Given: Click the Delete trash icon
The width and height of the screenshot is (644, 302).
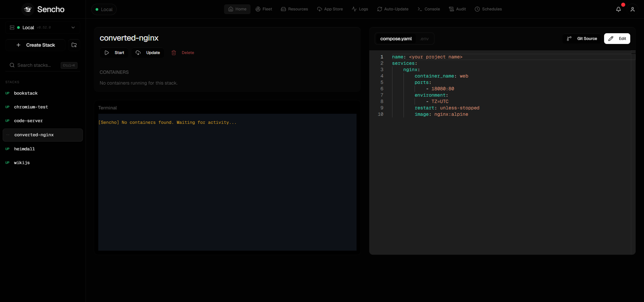Looking at the screenshot, I should pyautogui.click(x=174, y=53).
